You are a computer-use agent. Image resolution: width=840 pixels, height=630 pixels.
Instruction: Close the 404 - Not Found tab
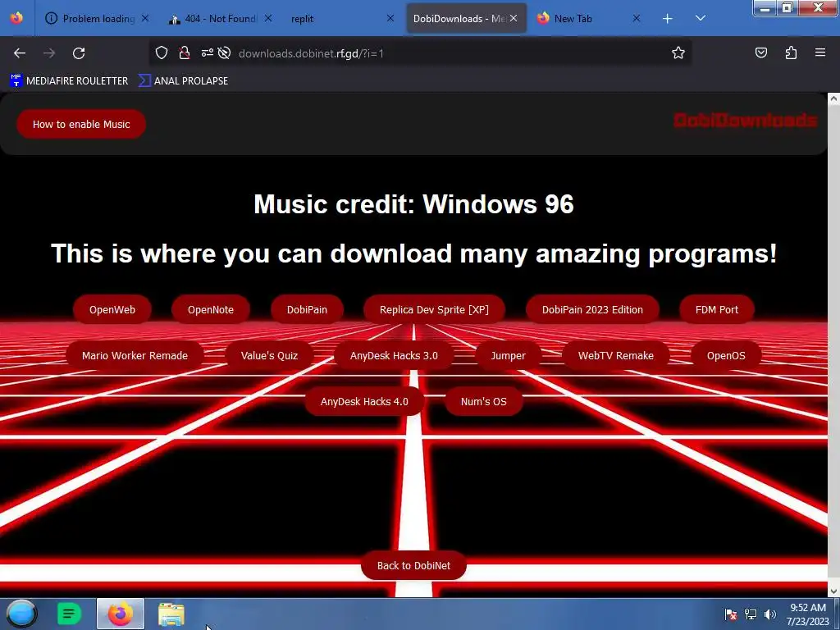coord(268,18)
